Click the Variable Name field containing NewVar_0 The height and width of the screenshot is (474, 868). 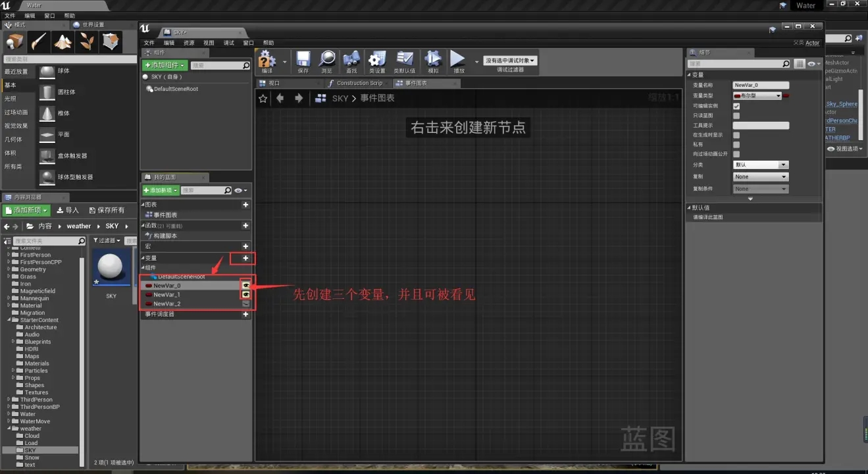point(761,86)
